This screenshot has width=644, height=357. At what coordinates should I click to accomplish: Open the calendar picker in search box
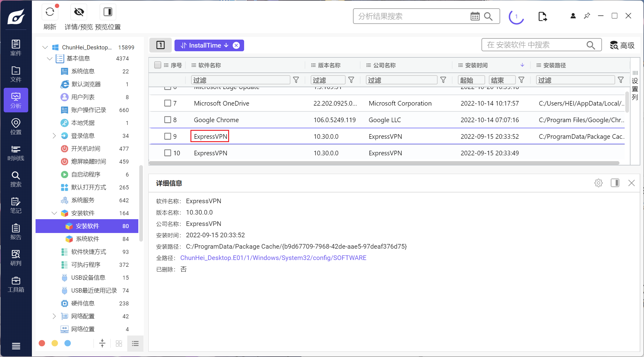(x=475, y=16)
